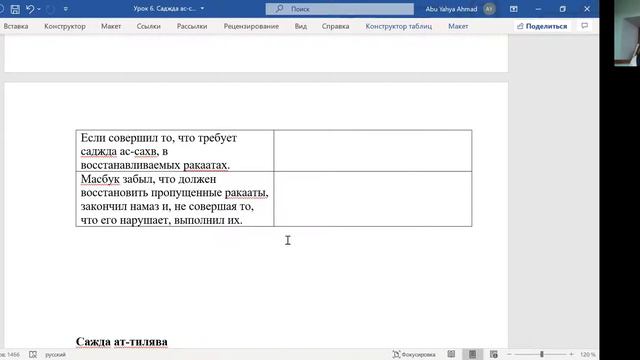Click the Поиск search box
Viewport: 640px width, 360px height.
coord(339,9)
